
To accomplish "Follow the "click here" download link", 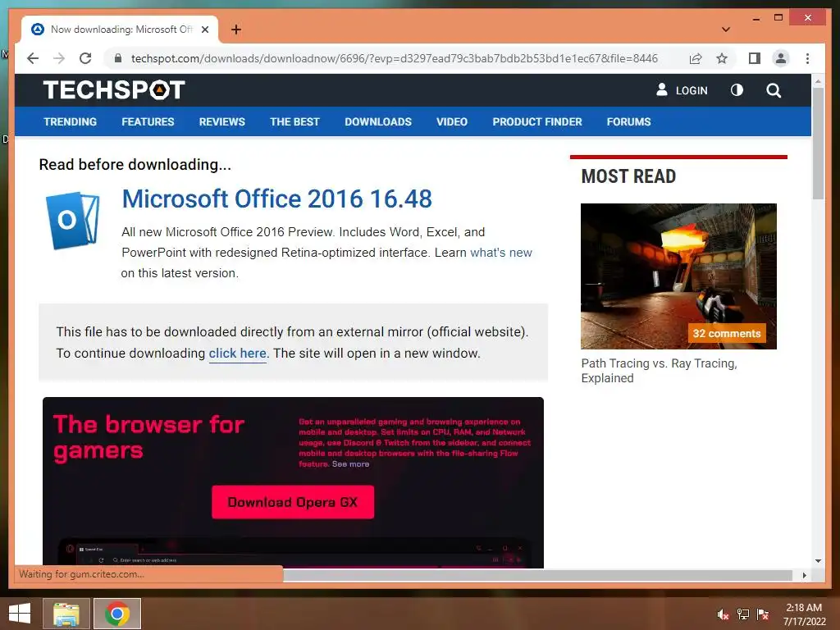I will [x=237, y=353].
